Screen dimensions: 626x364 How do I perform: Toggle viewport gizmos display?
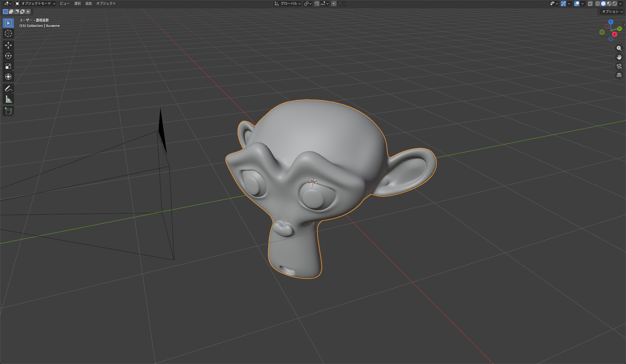(563, 4)
